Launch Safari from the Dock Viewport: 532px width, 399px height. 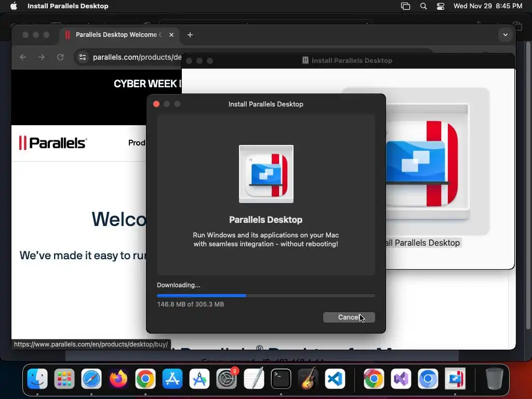(91, 378)
